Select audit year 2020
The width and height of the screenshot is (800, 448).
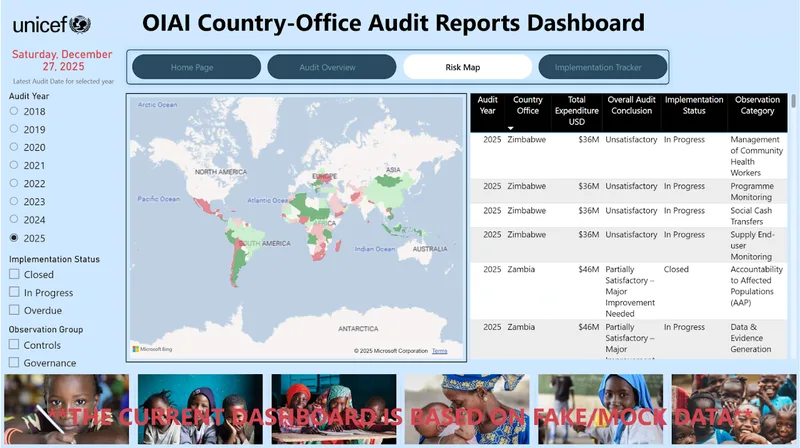pyautogui.click(x=14, y=147)
